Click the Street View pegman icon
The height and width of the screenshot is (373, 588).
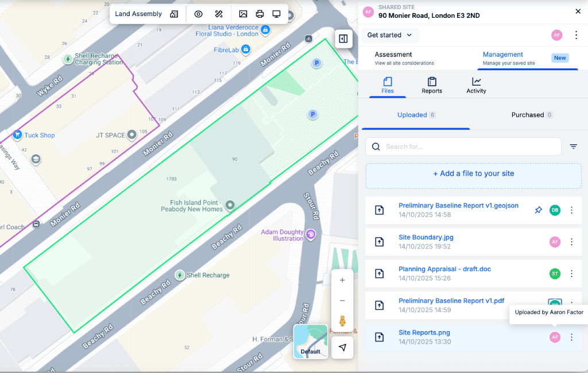pyautogui.click(x=342, y=321)
